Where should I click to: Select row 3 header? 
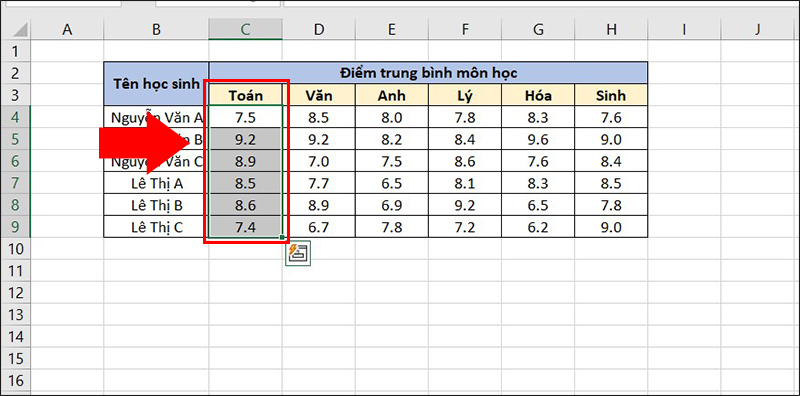(x=16, y=95)
